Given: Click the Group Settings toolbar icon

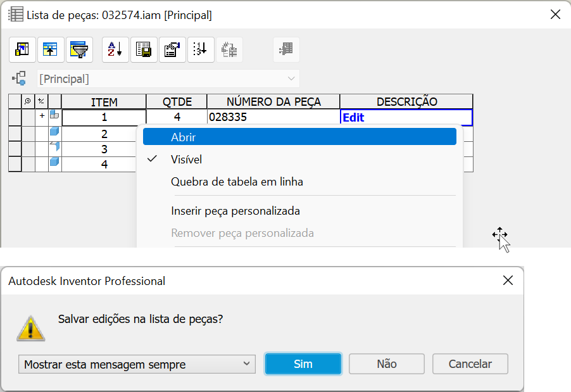Looking at the screenshot, I should tap(51, 49).
